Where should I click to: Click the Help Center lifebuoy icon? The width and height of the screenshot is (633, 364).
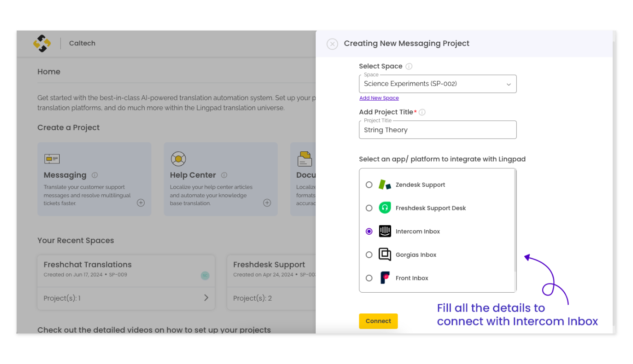(x=178, y=159)
